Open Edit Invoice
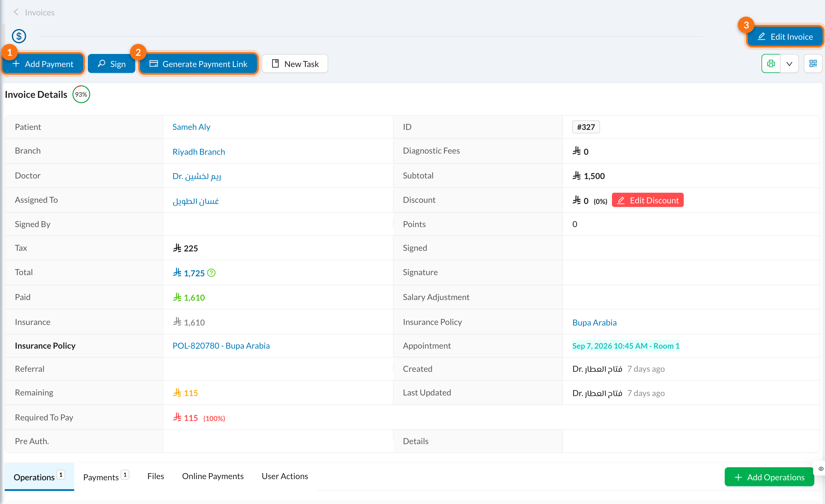The height and width of the screenshot is (504, 825). 785,36
